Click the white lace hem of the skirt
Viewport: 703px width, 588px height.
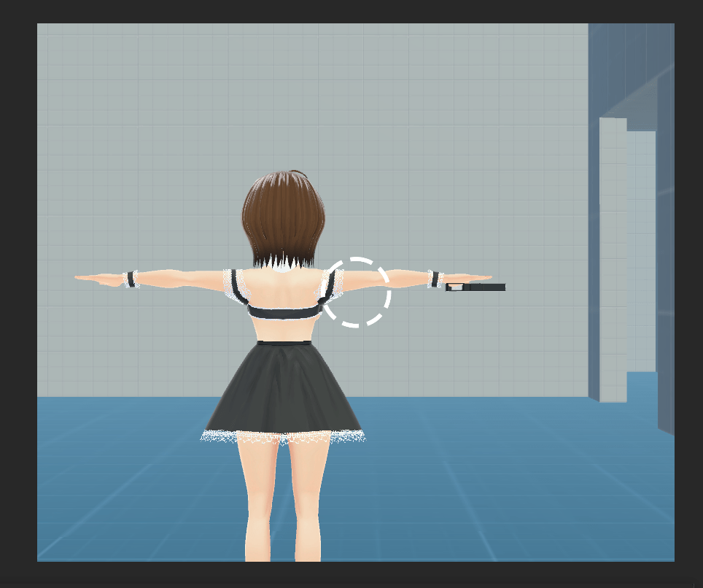tap(283, 437)
